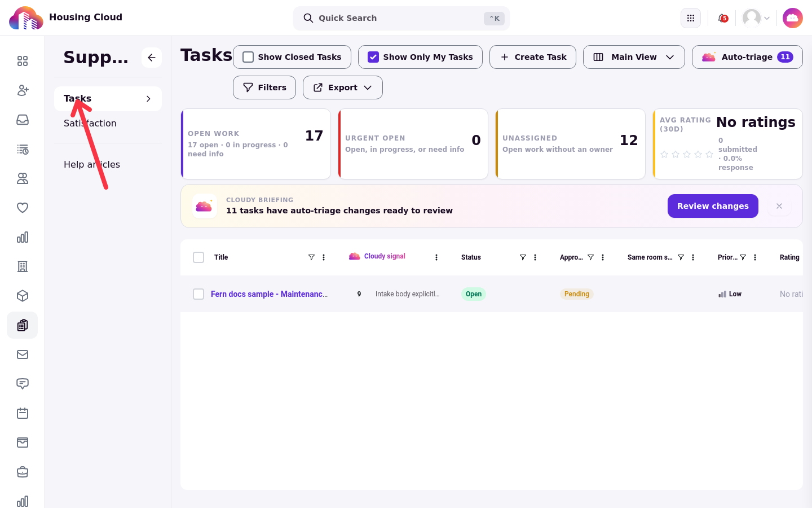Open Auto-triage with 11 items
Screen dimensions: 812x508
747,57
